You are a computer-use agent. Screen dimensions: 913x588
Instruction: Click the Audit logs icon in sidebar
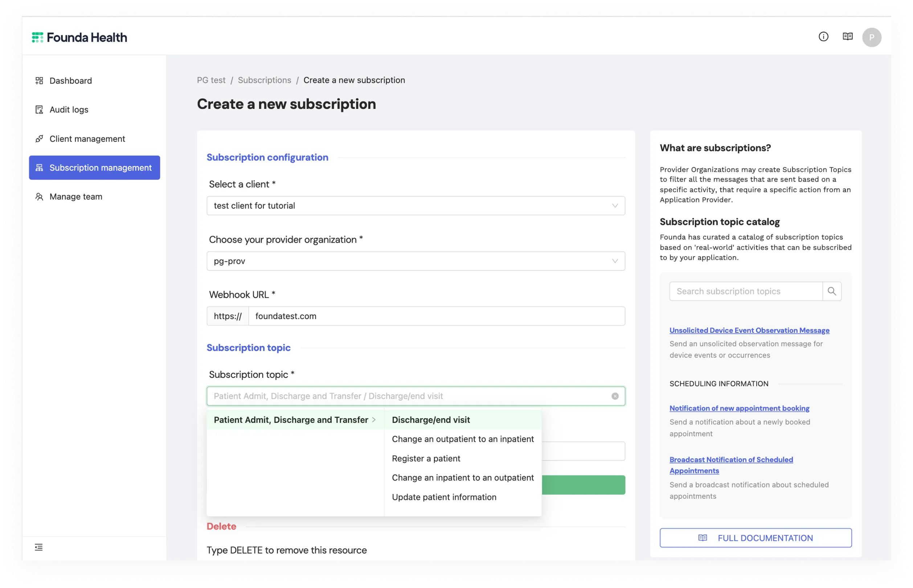[x=39, y=110]
